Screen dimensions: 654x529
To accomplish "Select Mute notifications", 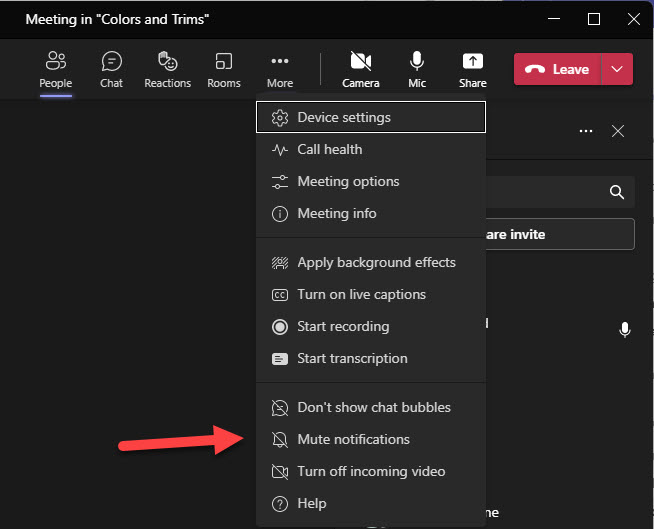I will [x=353, y=439].
